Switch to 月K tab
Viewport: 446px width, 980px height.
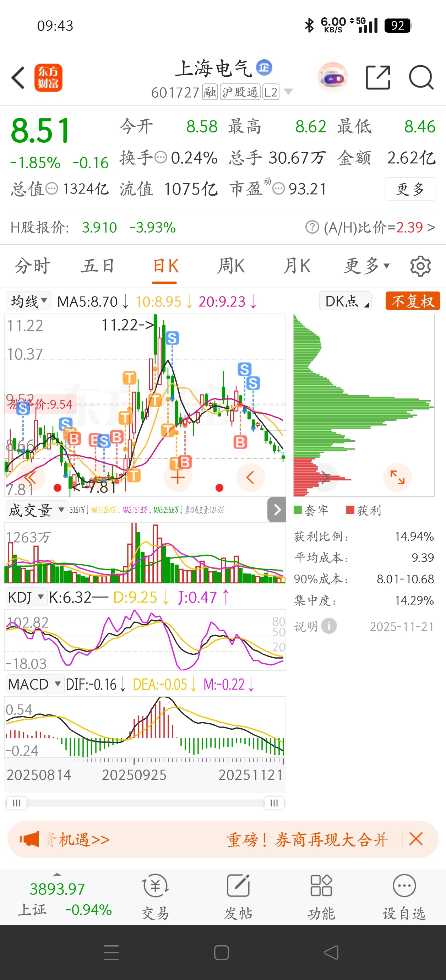[x=297, y=266]
